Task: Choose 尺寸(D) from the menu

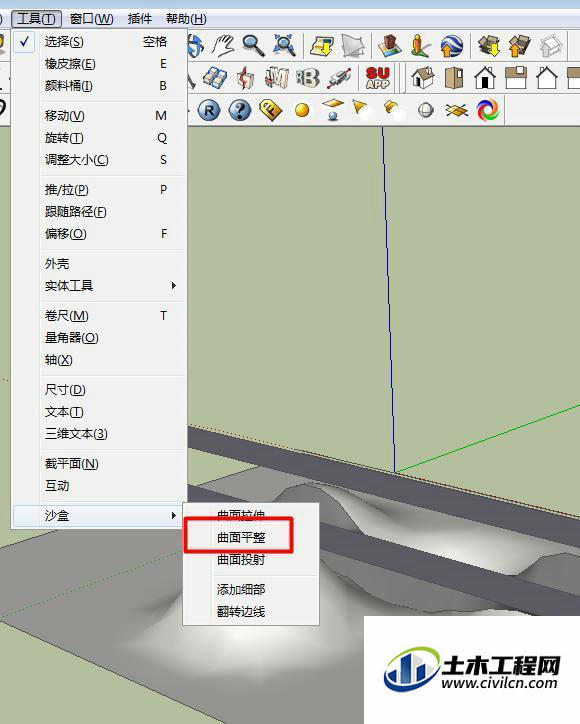Action: coord(99,390)
